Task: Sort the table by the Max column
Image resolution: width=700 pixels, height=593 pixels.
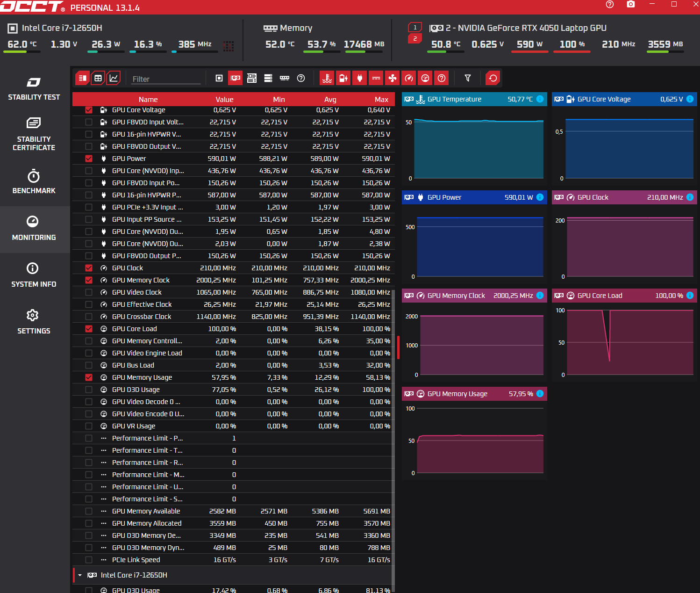Action: (381, 99)
